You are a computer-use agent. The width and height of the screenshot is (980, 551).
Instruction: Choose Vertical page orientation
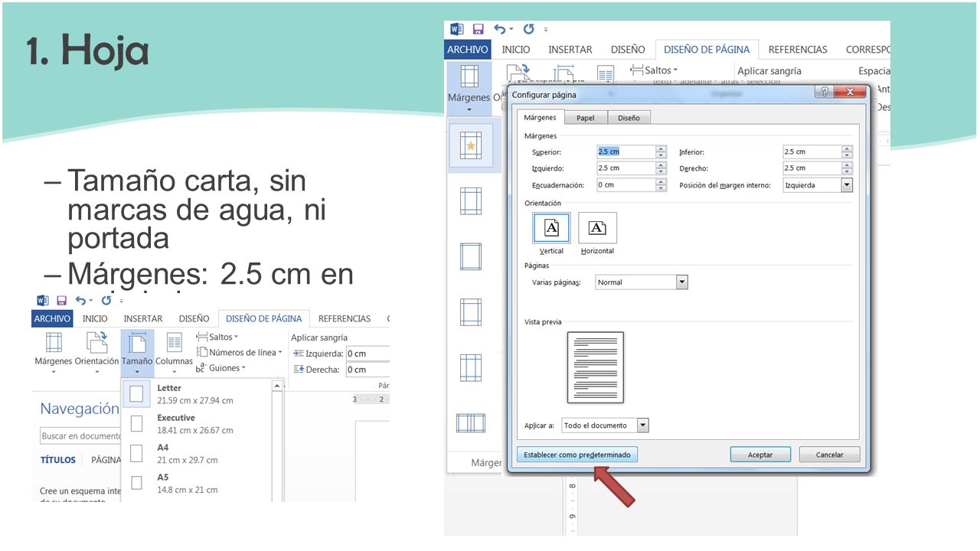pos(551,233)
